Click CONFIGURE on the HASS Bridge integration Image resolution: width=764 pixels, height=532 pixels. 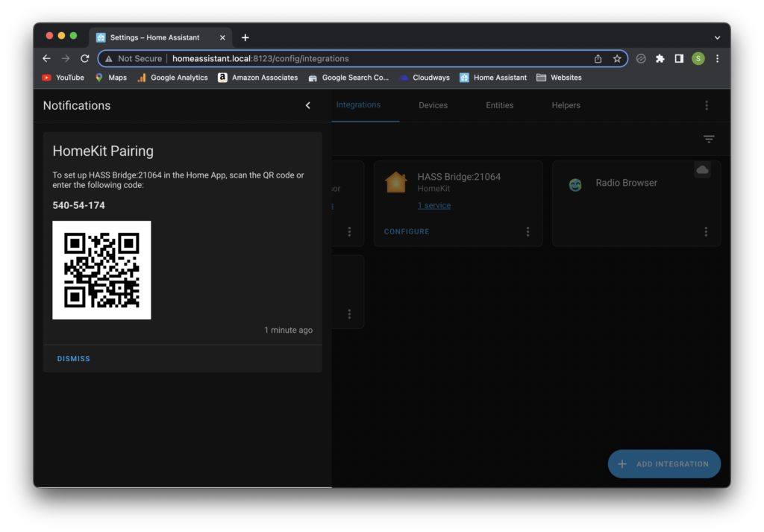coord(407,231)
